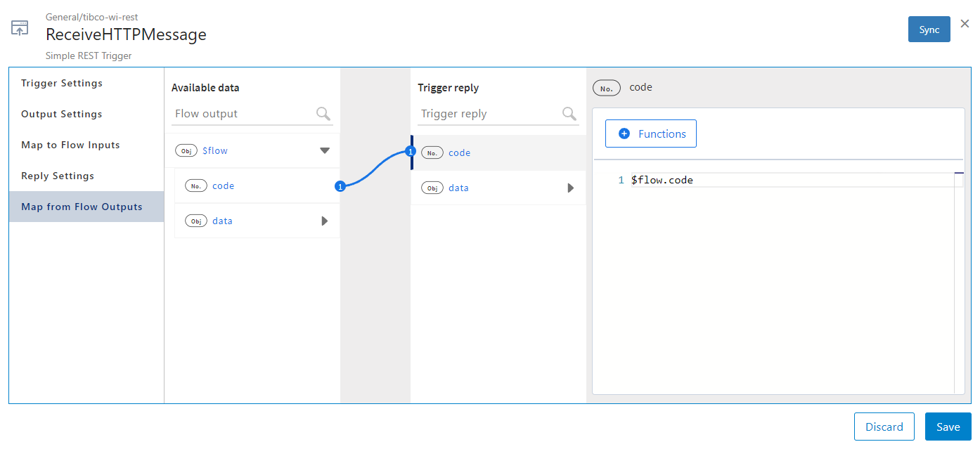Viewport: 980px width, 449px height.
Task: Close the ReceiveHTTPMessage dialog
Action: click(x=965, y=24)
